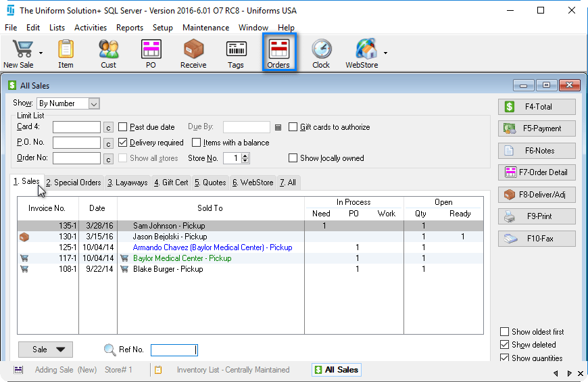The image size is (588, 382).
Task: Switch to 5. Quotes tab
Action: point(210,183)
